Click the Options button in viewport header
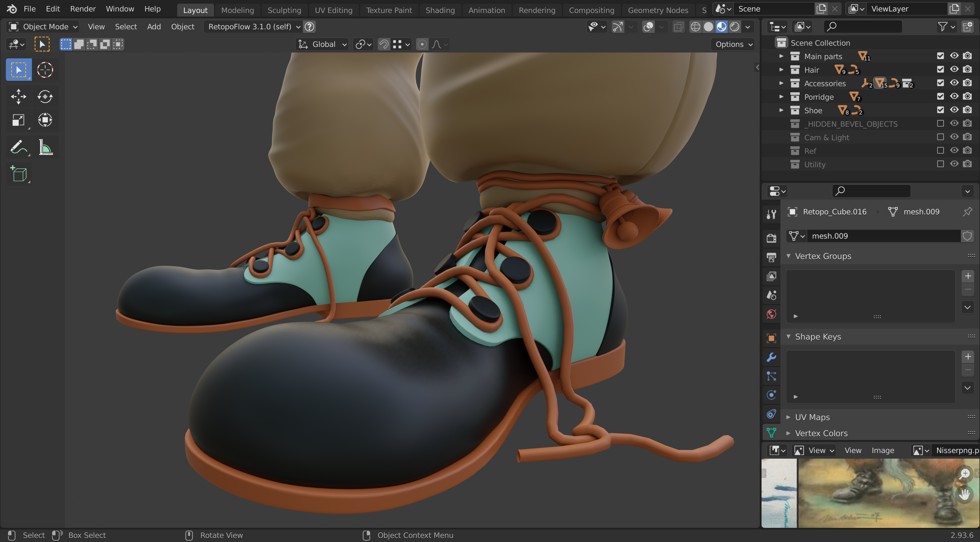Image resolution: width=980 pixels, height=542 pixels. pyautogui.click(x=733, y=44)
